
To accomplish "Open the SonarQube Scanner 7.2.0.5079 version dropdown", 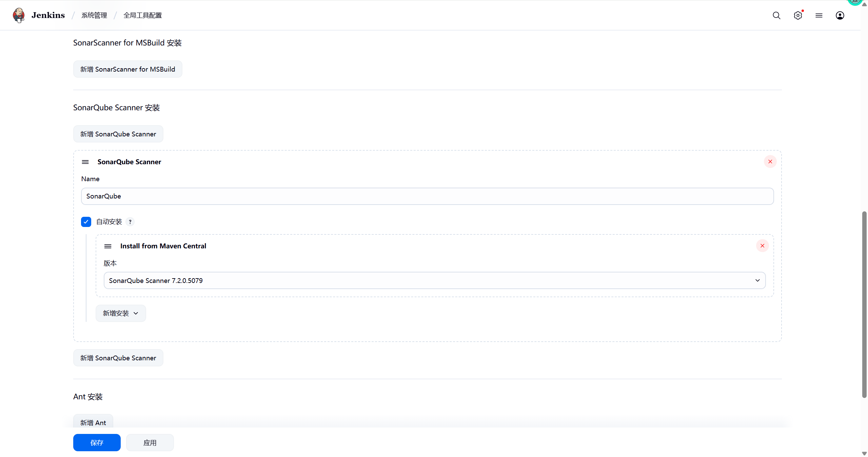I will (434, 280).
